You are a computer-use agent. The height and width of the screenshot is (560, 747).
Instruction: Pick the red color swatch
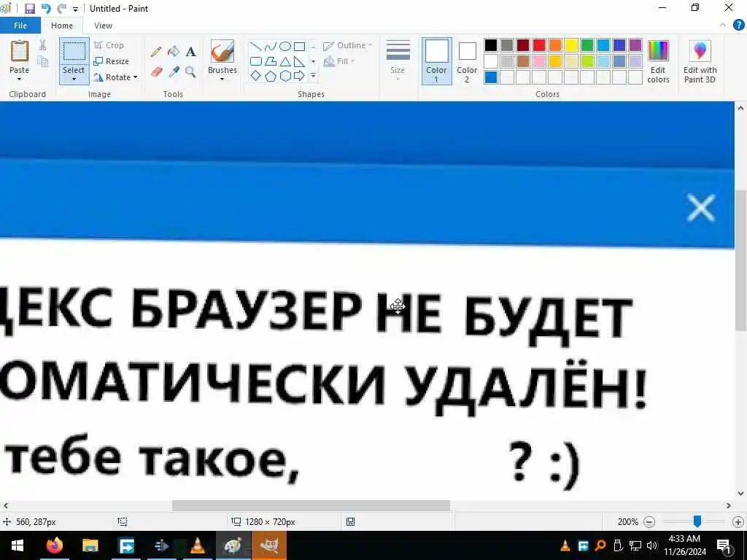point(539,45)
